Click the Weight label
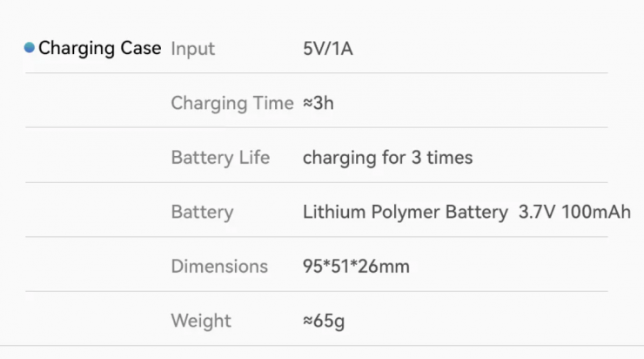The width and height of the screenshot is (644, 359). tap(201, 321)
